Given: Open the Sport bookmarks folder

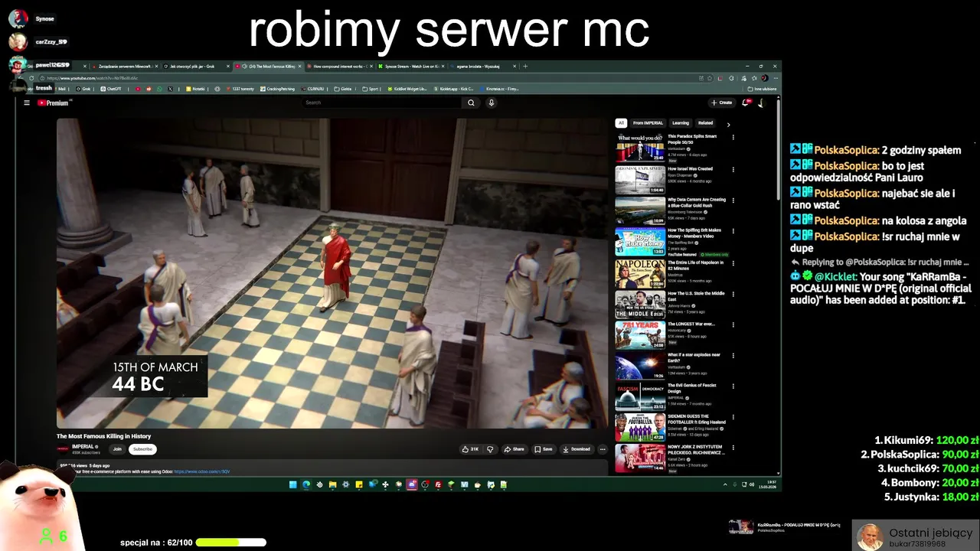Looking at the screenshot, I should [371, 89].
